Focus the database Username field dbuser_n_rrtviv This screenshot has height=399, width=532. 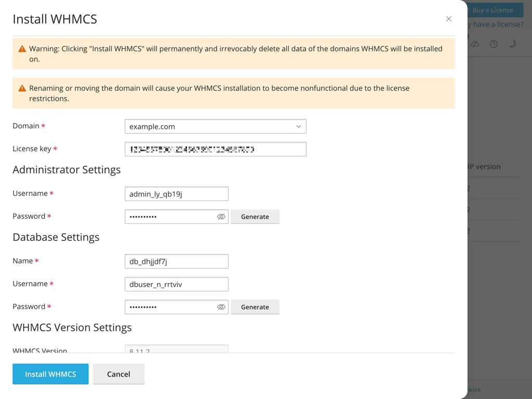pos(176,284)
